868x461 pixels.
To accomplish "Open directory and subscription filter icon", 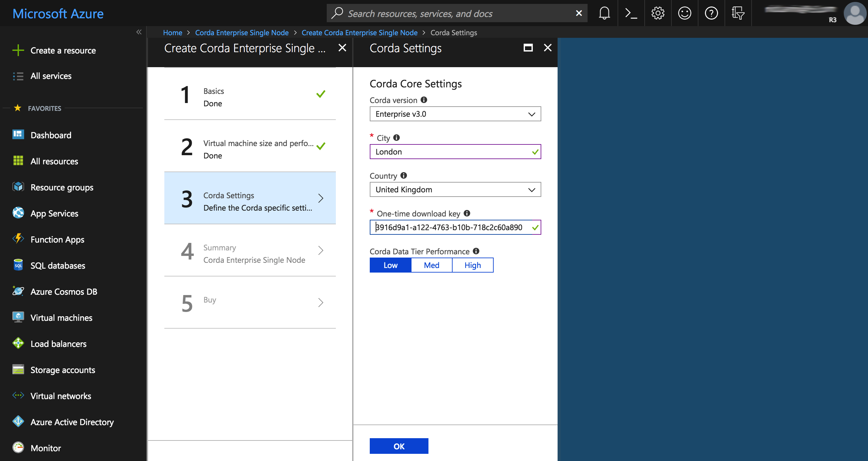I will 738,13.
